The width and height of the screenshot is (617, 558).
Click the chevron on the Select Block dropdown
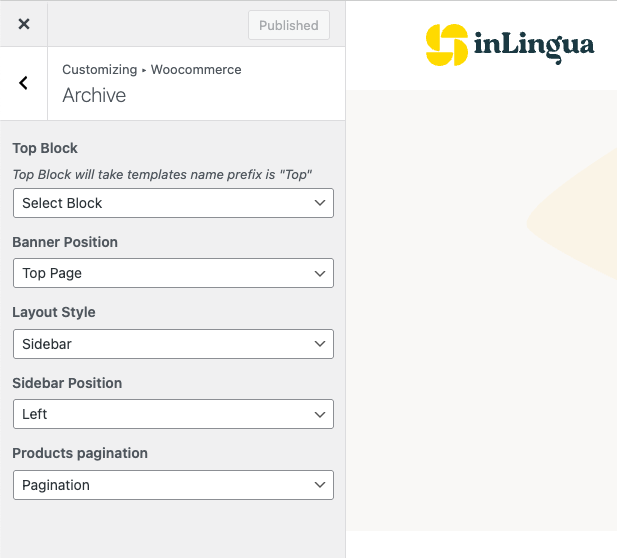pos(320,203)
